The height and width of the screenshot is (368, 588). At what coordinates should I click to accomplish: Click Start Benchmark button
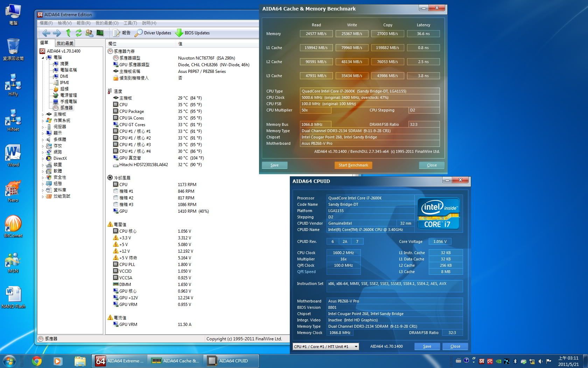(x=353, y=165)
